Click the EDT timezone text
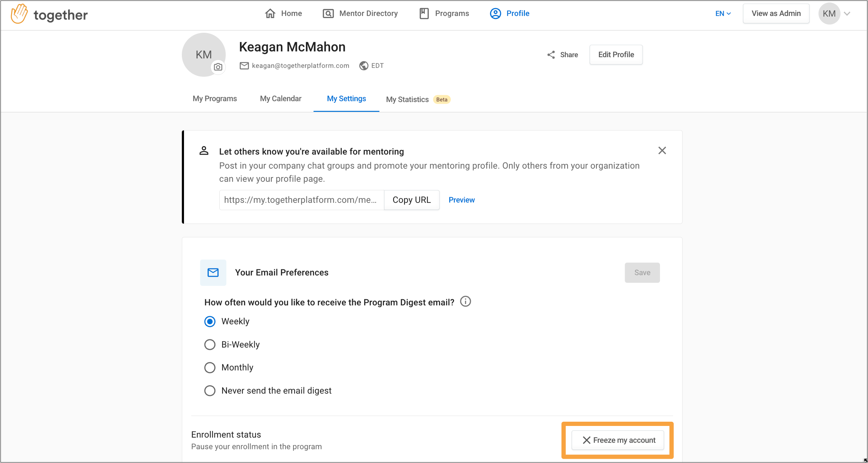868x463 pixels. [x=377, y=66]
